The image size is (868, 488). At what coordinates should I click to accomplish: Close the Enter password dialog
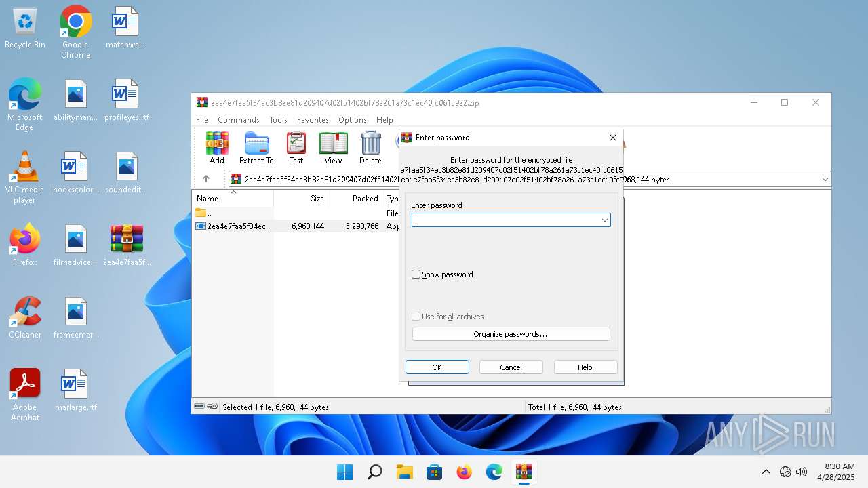tap(613, 138)
